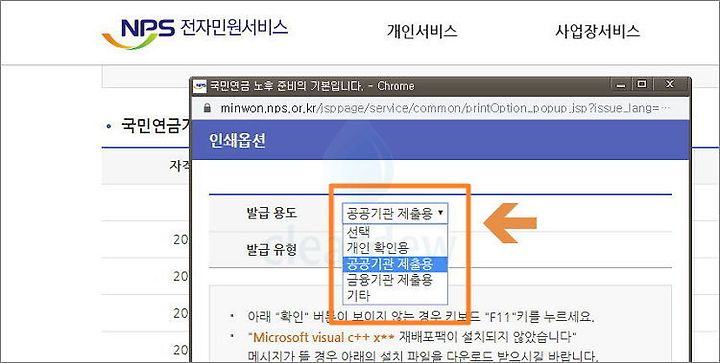Click the 발급 용도 label
Image resolution: width=720 pixels, height=363 pixels.
(x=272, y=213)
